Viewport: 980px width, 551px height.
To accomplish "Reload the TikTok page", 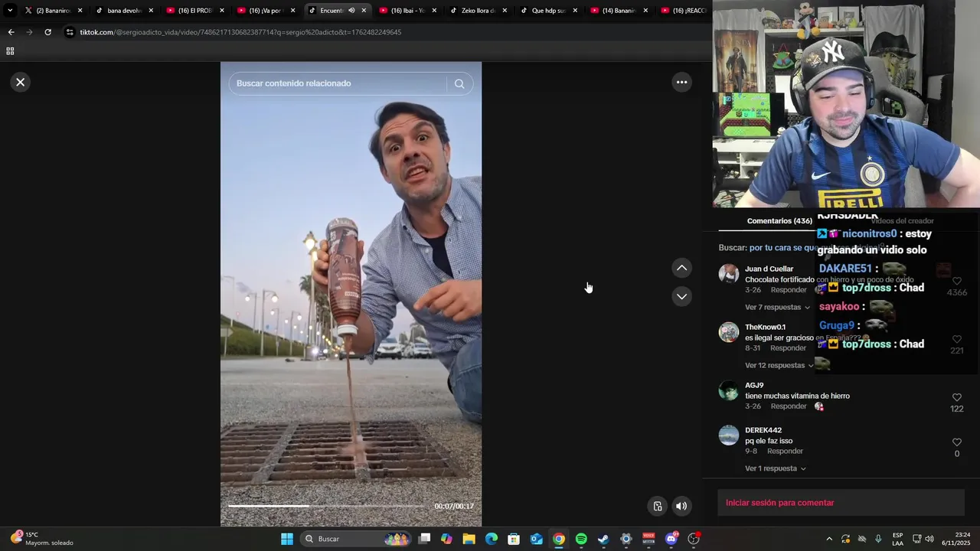I will 47,32.
